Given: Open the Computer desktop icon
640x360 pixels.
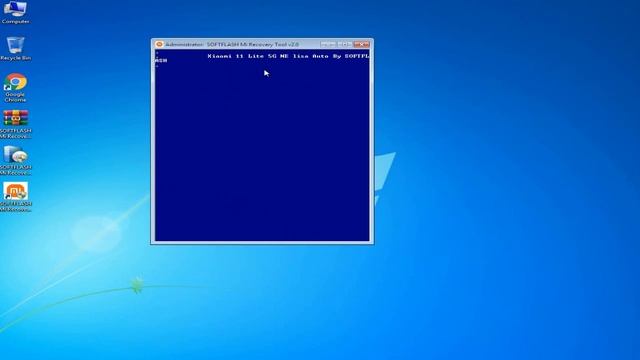Looking at the screenshot, I should (16, 12).
